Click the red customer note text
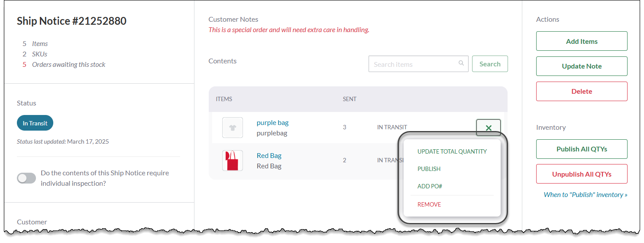The width and height of the screenshot is (644, 243). pos(289,30)
